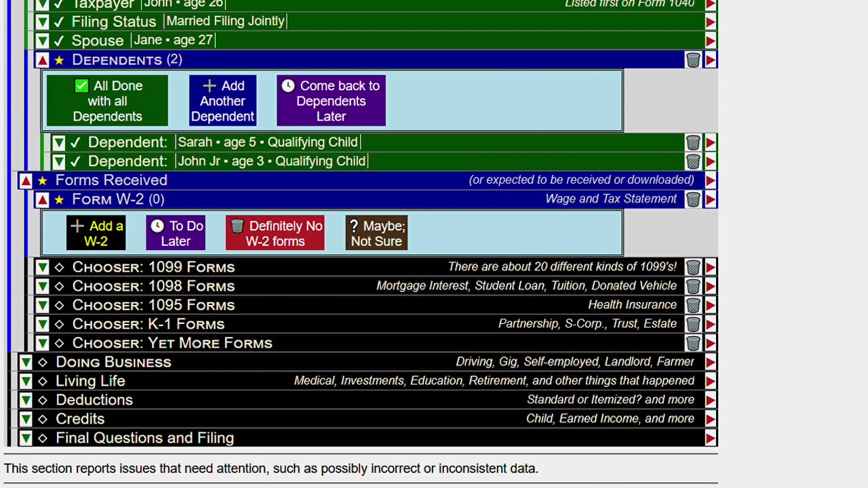Expand the Living Life section

point(25,381)
